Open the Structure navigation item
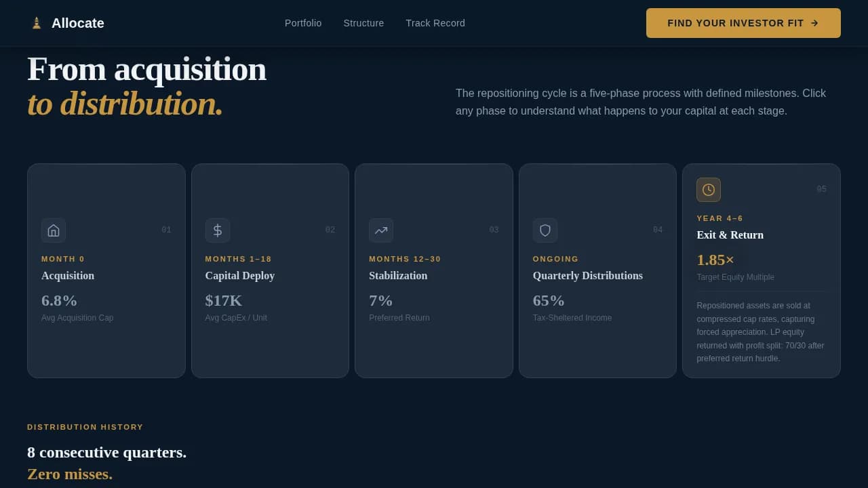The height and width of the screenshot is (488, 868). 363,23
